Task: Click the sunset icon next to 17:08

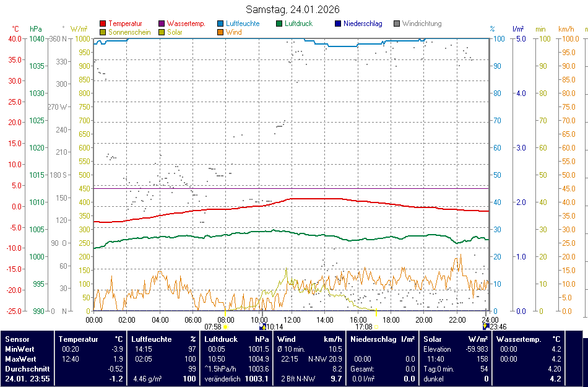Action: coord(377,327)
